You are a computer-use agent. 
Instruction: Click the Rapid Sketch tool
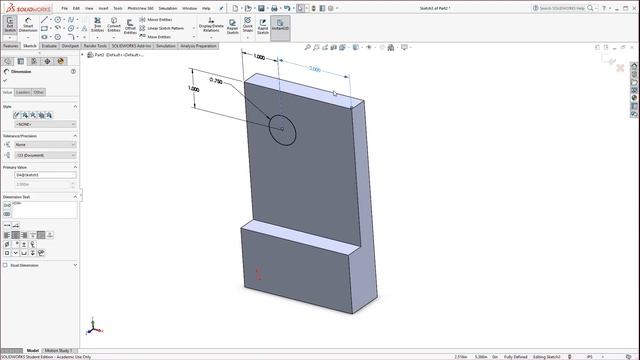pos(263,27)
